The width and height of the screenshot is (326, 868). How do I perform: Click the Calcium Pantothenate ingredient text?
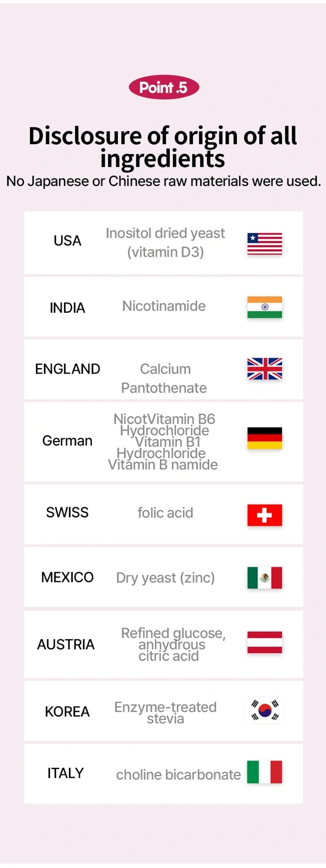(164, 379)
